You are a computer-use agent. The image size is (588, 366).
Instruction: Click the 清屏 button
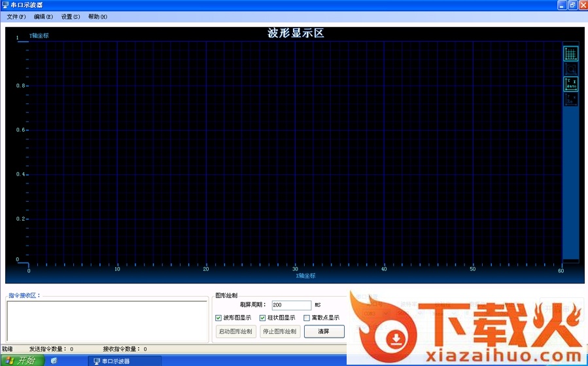click(324, 331)
